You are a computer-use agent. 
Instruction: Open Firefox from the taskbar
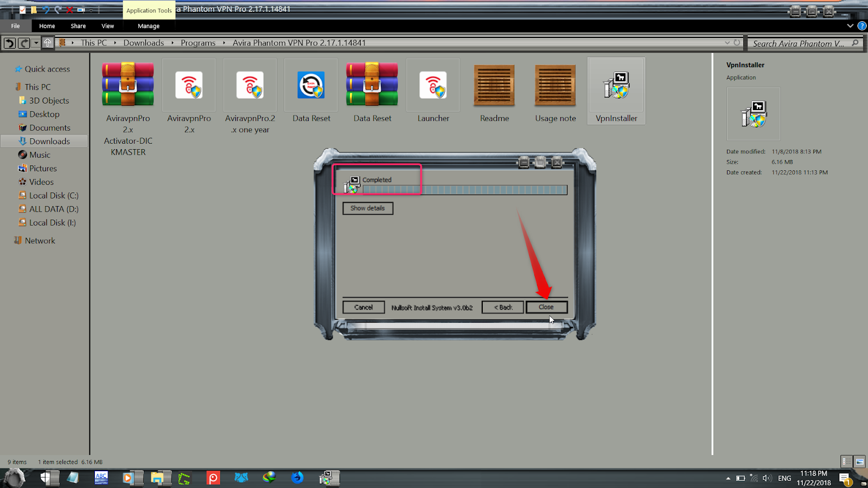coord(297,478)
